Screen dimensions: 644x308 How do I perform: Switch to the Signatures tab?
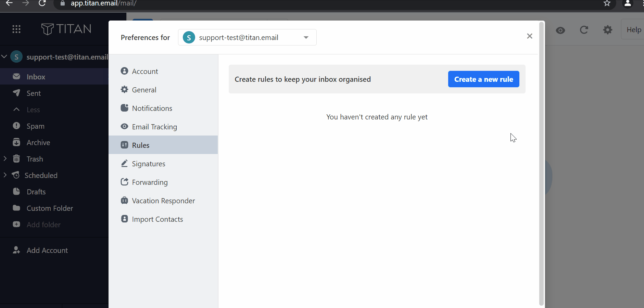coord(149,164)
